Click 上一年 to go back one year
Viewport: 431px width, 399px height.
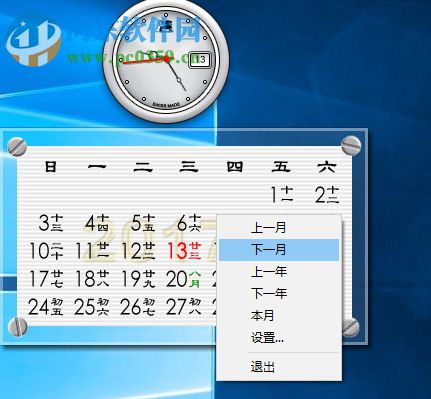coord(279,272)
